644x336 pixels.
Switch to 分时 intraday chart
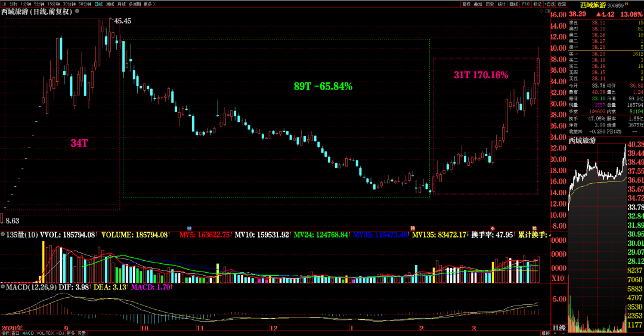tap(14, 4)
